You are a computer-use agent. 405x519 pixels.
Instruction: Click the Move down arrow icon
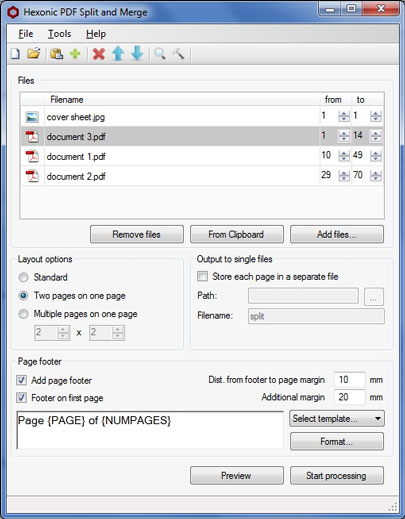click(137, 54)
